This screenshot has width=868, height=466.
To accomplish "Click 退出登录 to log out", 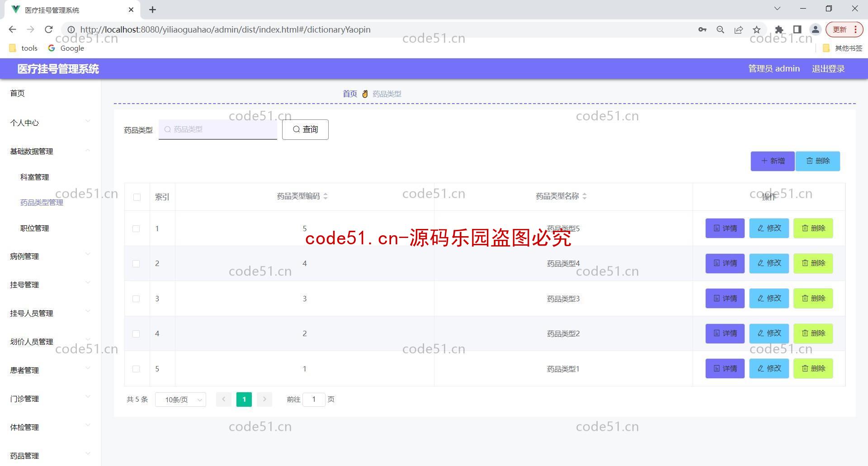I will tap(828, 69).
